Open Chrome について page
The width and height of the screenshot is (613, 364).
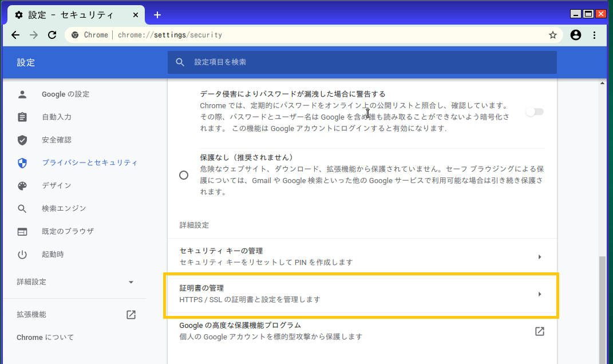pos(45,338)
